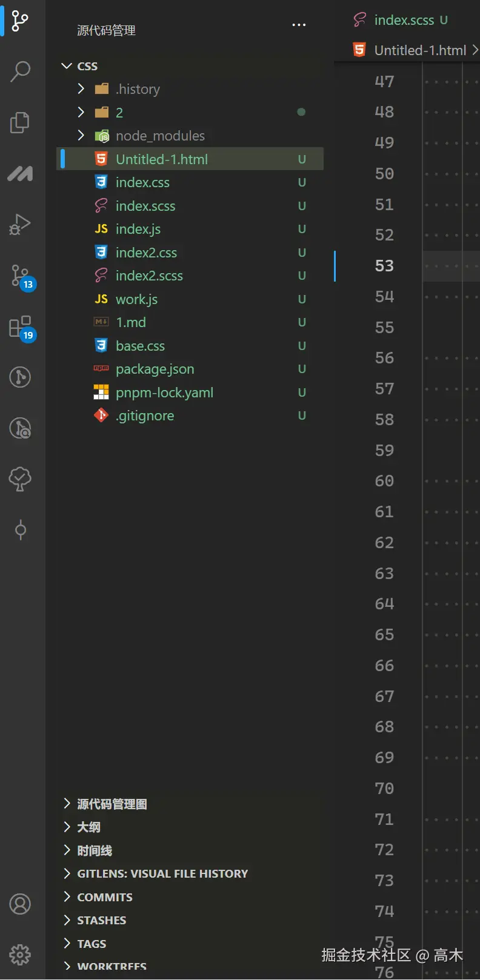This screenshot has width=480, height=980.
Task: Click line number 60 in editor gutter
Action: pyautogui.click(x=384, y=481)
